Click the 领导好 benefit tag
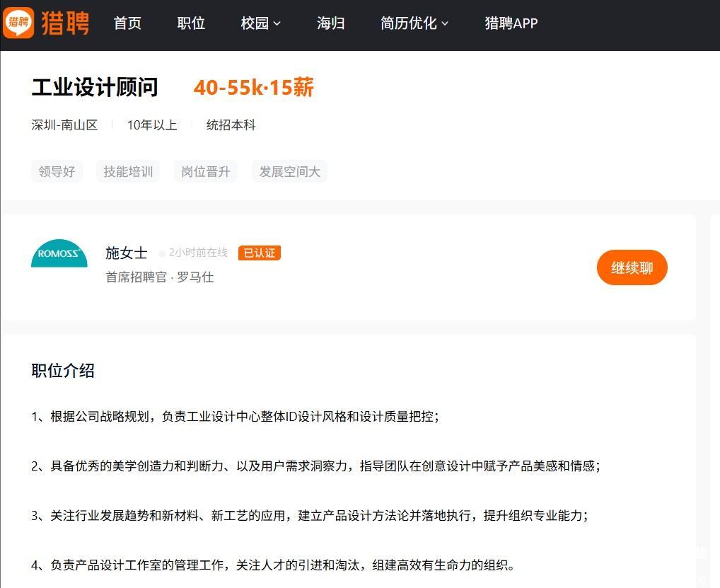Viewport: 720px width, 588px height. tap(57, 171)
